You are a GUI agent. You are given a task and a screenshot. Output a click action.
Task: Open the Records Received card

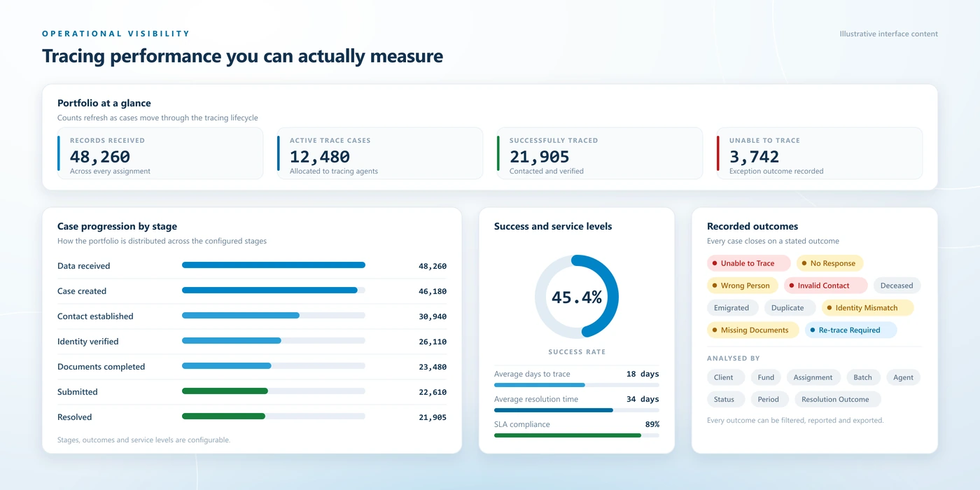[160, 153]
